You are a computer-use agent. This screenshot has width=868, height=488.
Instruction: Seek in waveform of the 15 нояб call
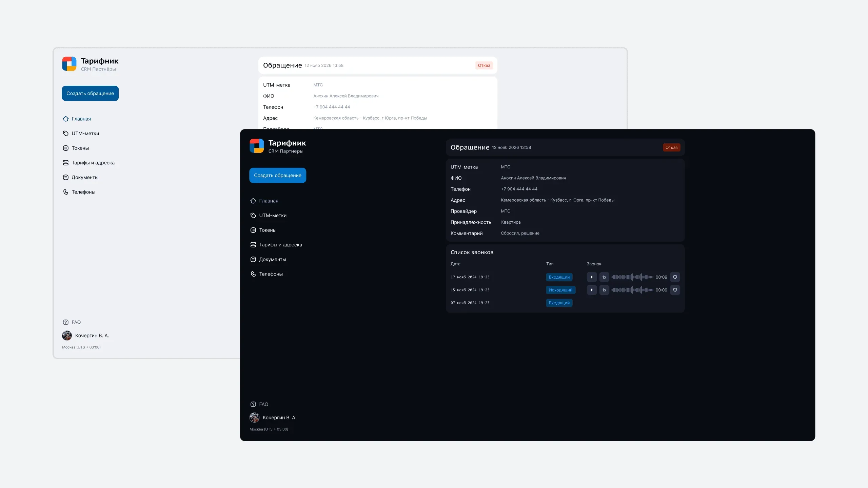(632, 290)
